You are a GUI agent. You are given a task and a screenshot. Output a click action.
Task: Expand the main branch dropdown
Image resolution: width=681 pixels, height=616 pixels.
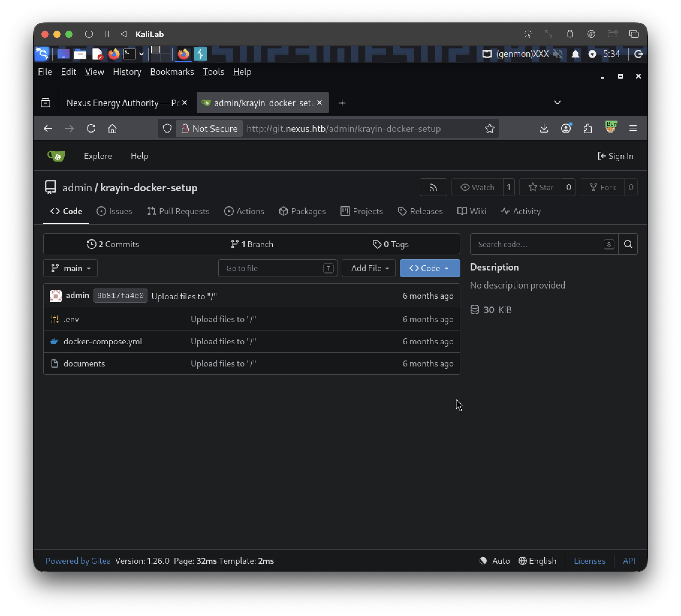(x=70, y=268)
